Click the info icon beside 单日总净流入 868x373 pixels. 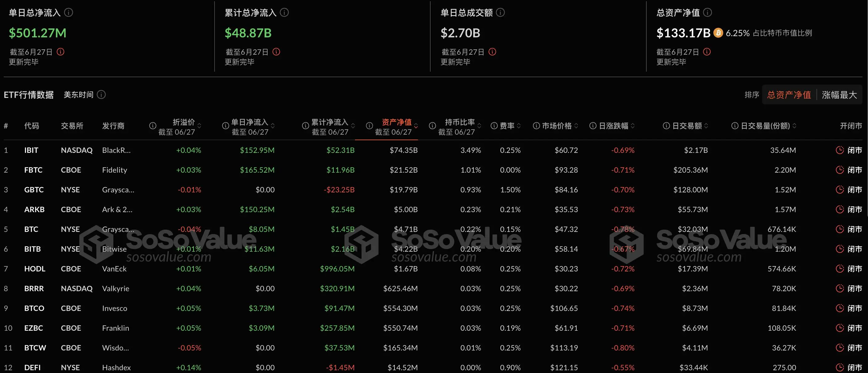click(x=69, y=12)
